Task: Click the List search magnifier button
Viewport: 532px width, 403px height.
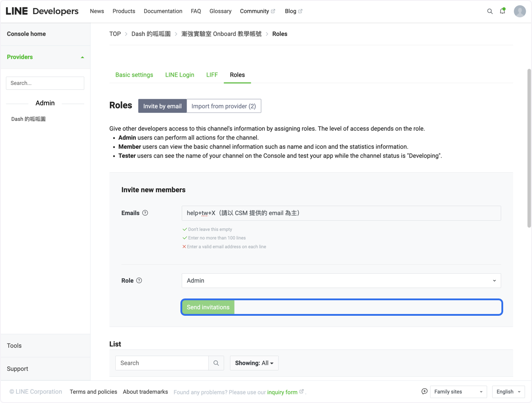Action: (216, 363)
